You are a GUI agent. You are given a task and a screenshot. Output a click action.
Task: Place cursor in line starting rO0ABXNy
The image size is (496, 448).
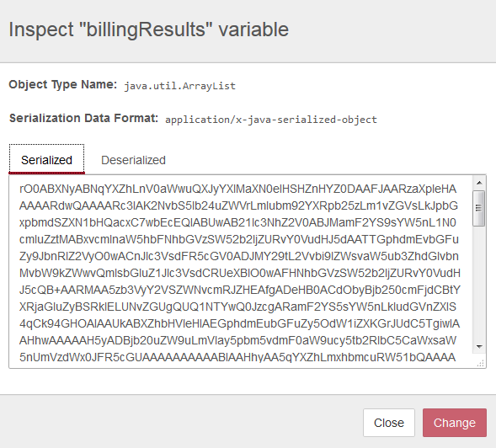(x=237, y=189)
